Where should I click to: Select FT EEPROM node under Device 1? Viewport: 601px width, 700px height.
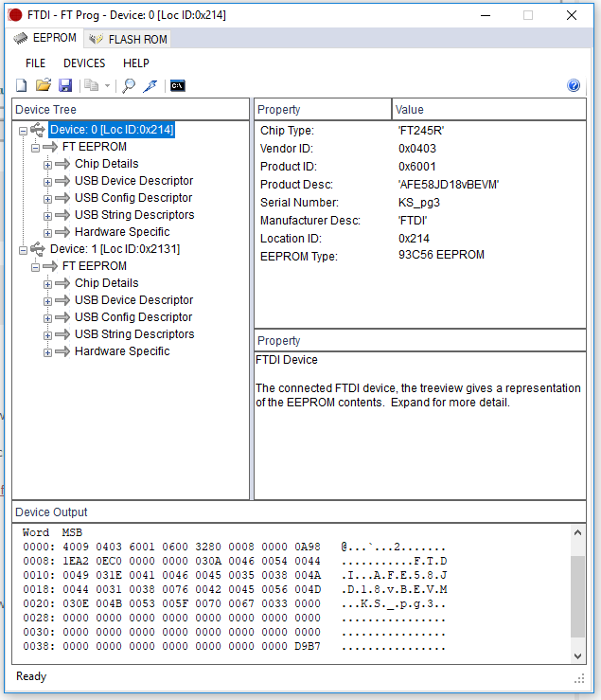pyautogui.click(x=95, y=265)
